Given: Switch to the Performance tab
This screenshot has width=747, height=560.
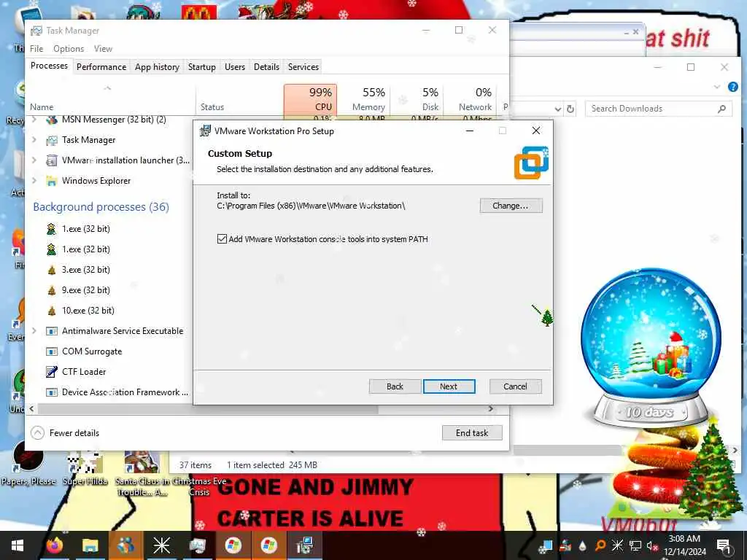Looking at the screenshot, I should click(101, 67).
